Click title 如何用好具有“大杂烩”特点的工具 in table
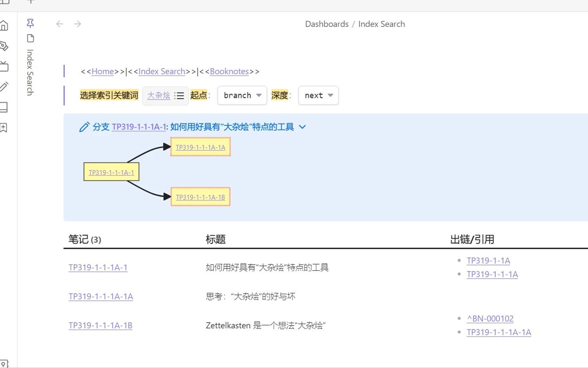 [267, 268]
